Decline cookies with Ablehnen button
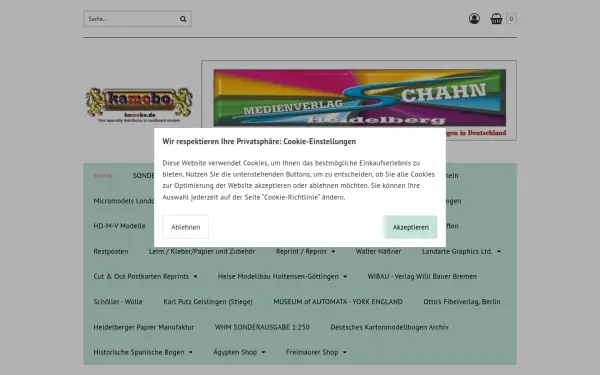Image resolution: width=600 pixels, height=375 pixels. click(186, 227)
